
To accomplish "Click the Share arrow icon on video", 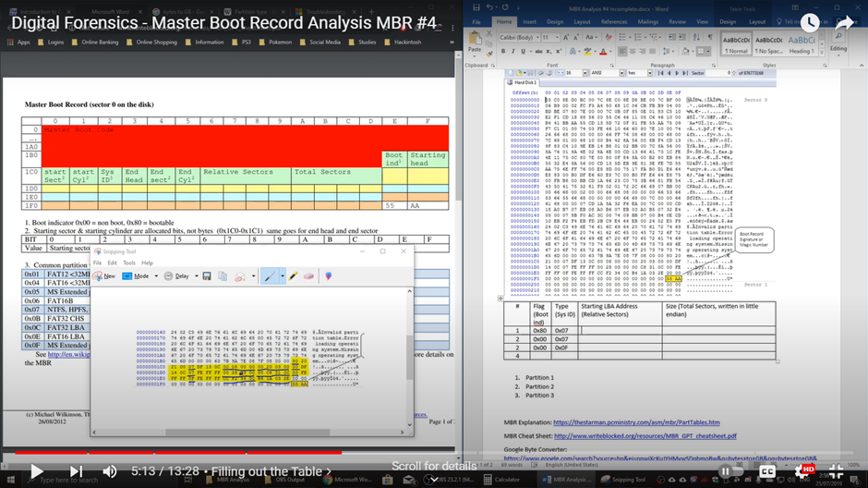I will [x=844, y=23].
